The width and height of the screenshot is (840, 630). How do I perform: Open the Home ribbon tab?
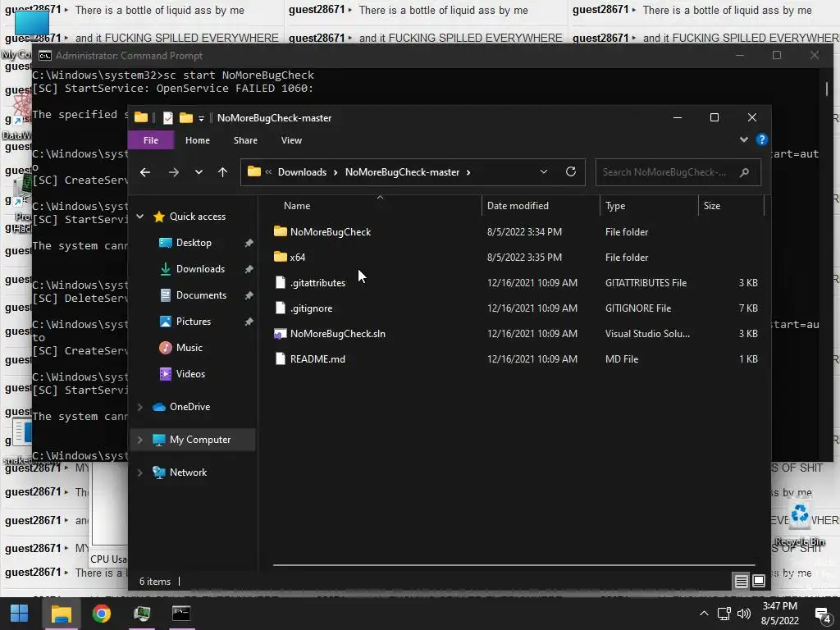coord(198,140)
